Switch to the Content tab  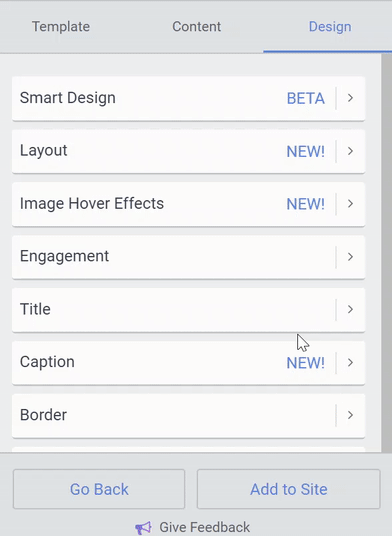[x=197, y=27]
